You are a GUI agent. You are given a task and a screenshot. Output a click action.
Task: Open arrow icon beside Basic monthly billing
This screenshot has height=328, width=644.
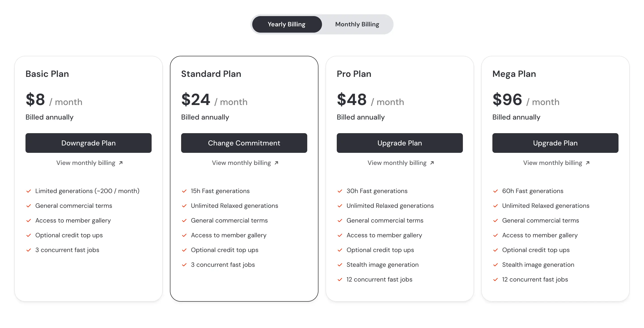(121, 163)
